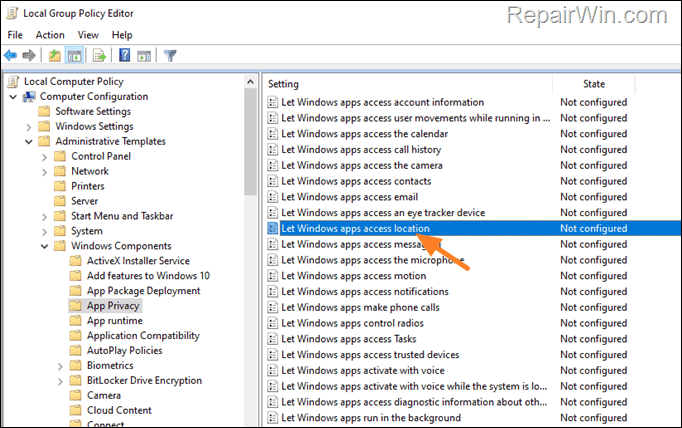Click policy icon beside 'make phone calls'
This screenshot has width=682, height=428.
(273, 308)
